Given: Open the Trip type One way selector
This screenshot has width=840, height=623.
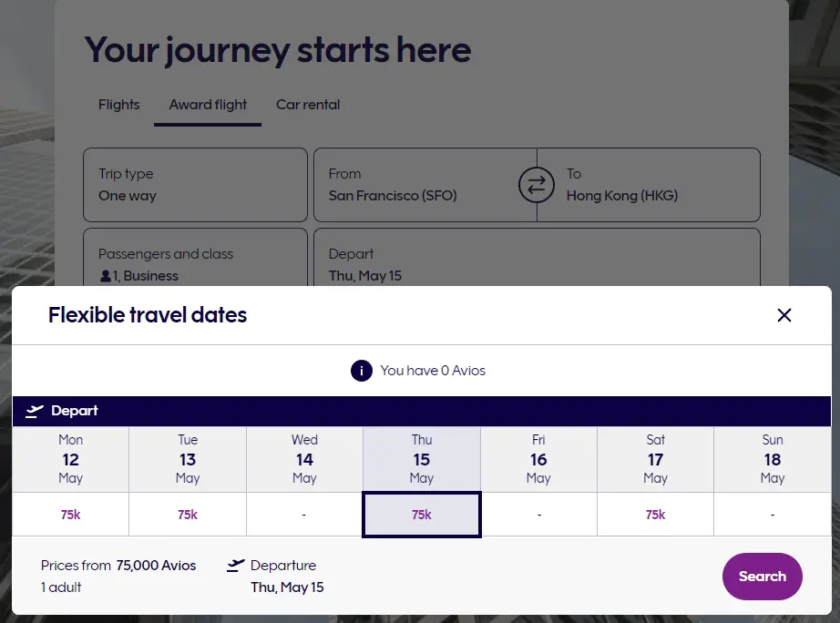Looking at the screenshot, I should 195,185.
